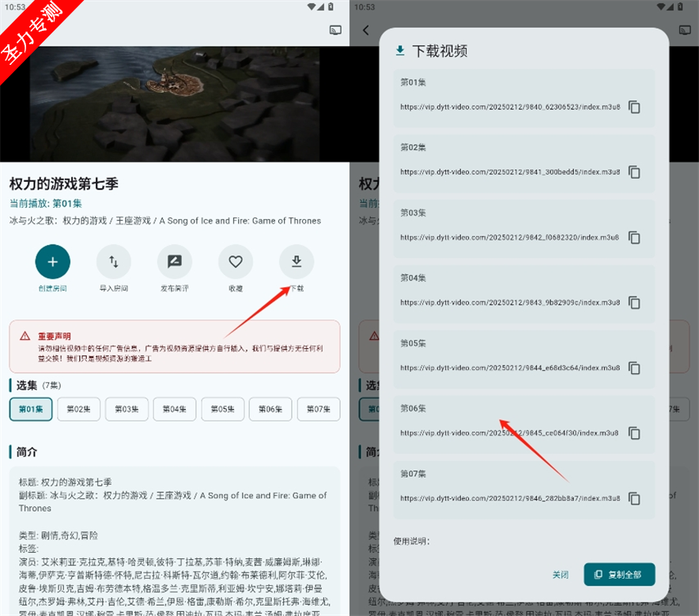Copy the 第02集 download link
This screenshot has width=699, height=616.
click(634, 172)
